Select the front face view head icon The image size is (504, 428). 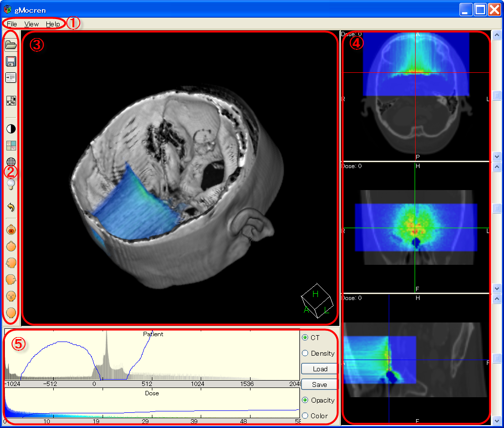[x=11, y=296]
